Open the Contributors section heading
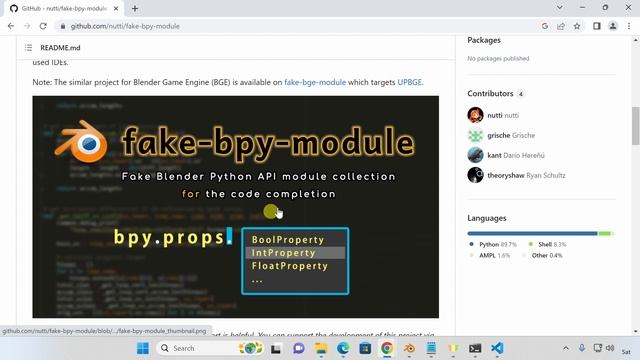The height and width of the screenshot is (360, 640). coord(490,93)
